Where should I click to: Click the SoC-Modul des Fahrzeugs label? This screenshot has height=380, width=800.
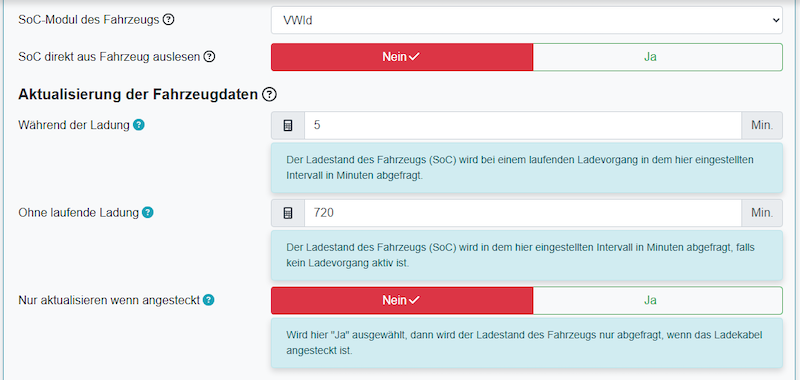(x=89, y=20)
